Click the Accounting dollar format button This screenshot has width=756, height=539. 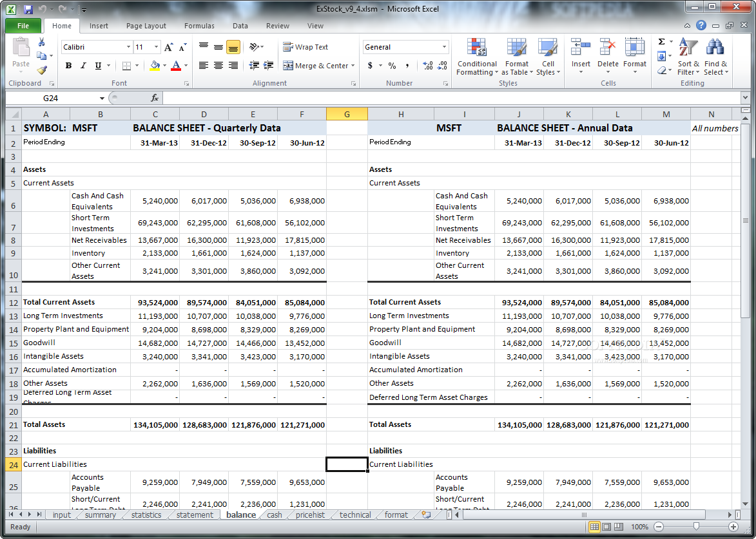point(370,66)
